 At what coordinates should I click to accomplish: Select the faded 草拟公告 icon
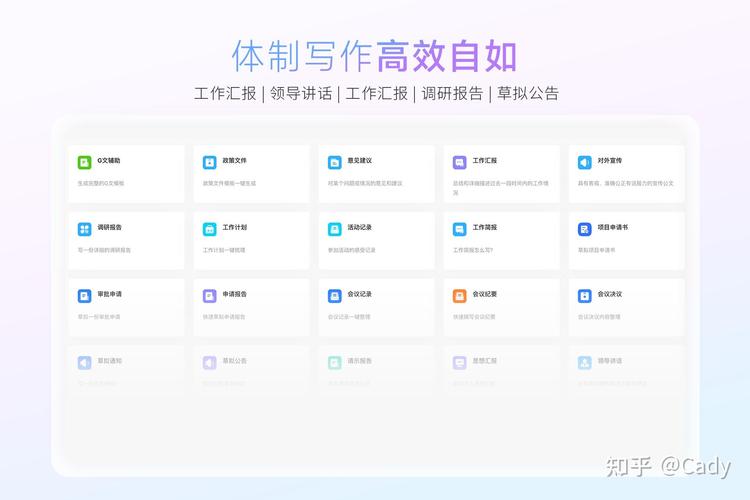pos(210,363)
